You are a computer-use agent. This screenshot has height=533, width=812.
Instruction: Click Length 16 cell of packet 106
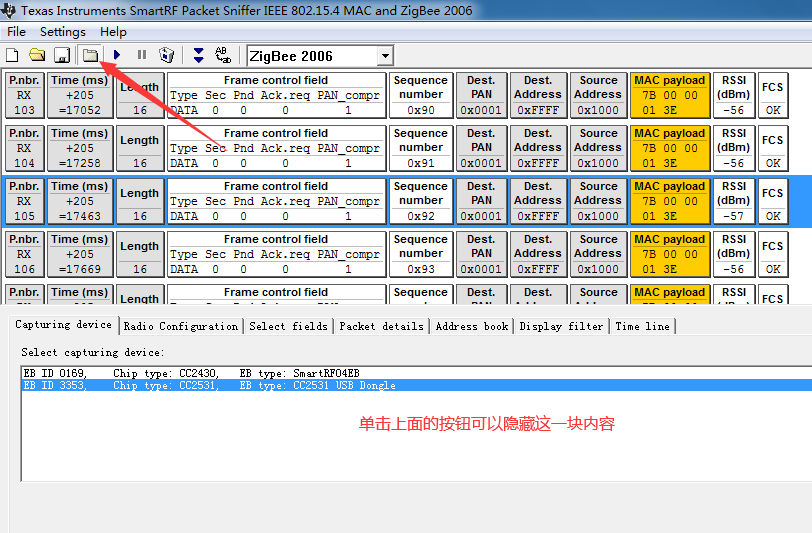tap(140, 254)
